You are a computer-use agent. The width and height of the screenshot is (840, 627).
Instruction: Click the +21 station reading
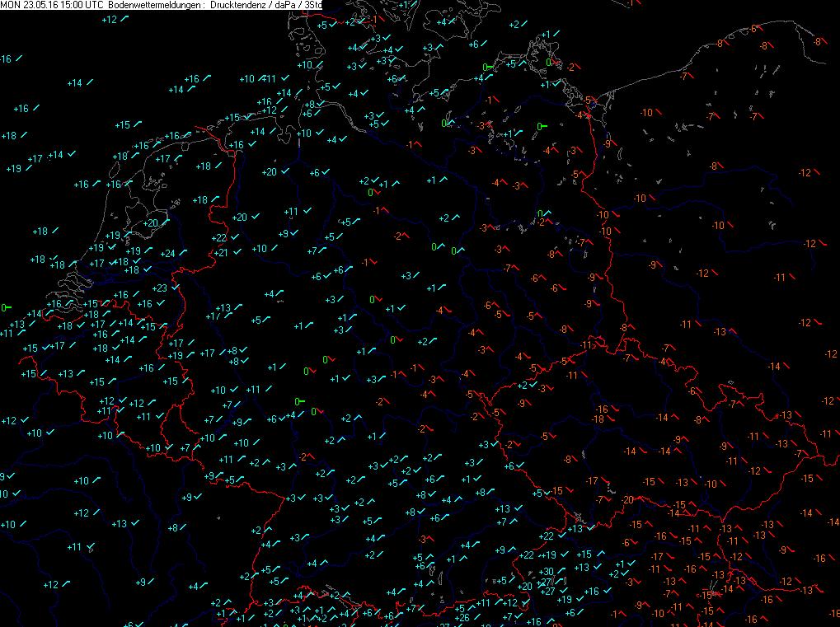click(x=220, y=252)
